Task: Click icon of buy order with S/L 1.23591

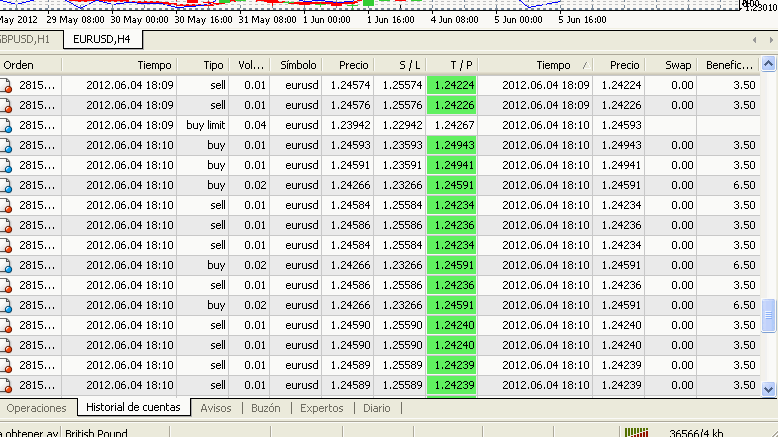Action: (6, 165)
